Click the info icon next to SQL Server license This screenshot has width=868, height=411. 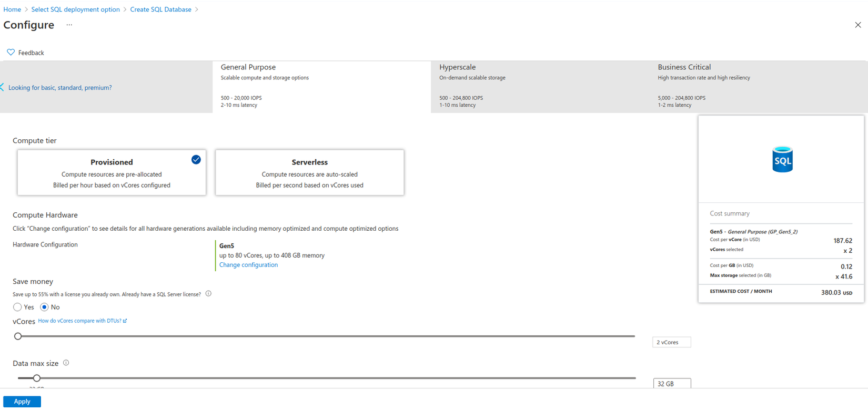208,294
